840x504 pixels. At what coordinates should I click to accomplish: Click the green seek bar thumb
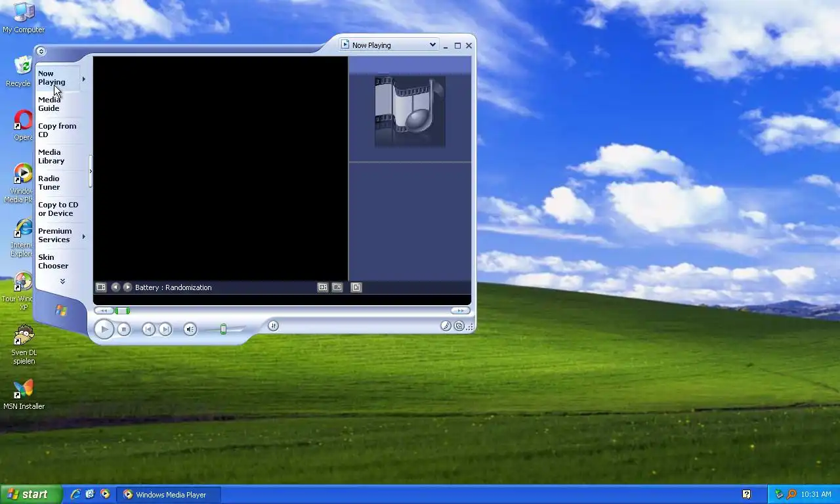pos(123,310)
